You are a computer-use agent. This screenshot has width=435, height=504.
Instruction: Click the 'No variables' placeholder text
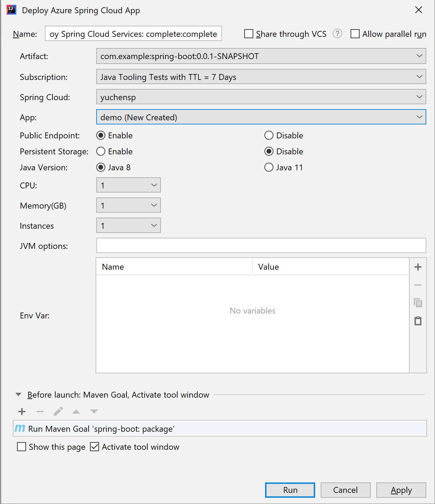pos(253,310)
